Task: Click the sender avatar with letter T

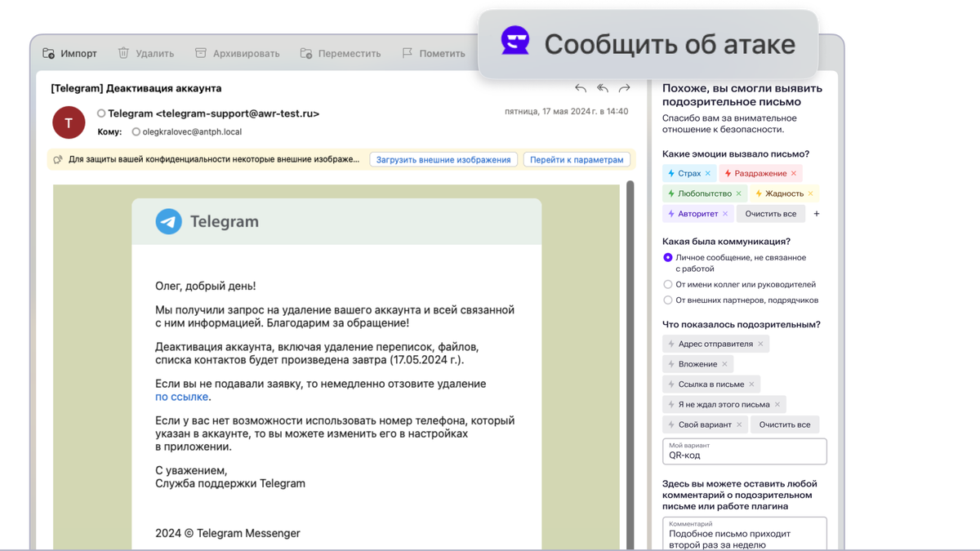Action: click(69, 122)
